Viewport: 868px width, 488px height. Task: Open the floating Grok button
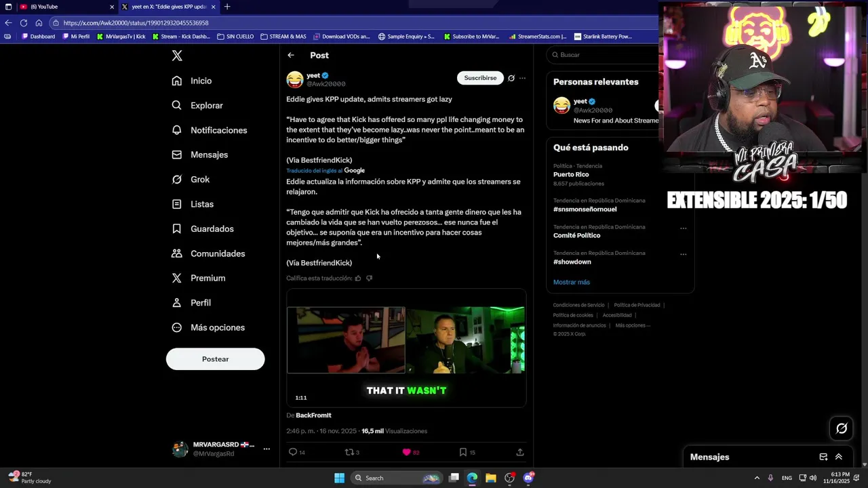click(x=842, y=428)
